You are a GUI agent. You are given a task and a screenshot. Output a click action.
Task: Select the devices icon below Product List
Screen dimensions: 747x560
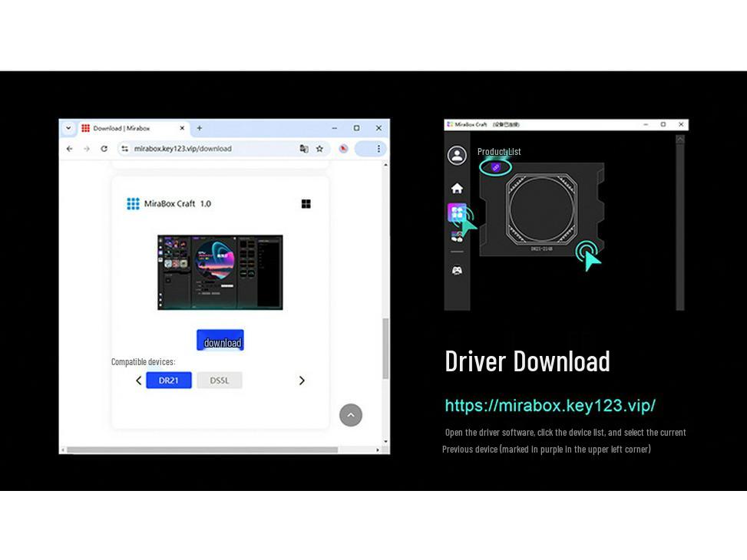(x=458, y=236)
